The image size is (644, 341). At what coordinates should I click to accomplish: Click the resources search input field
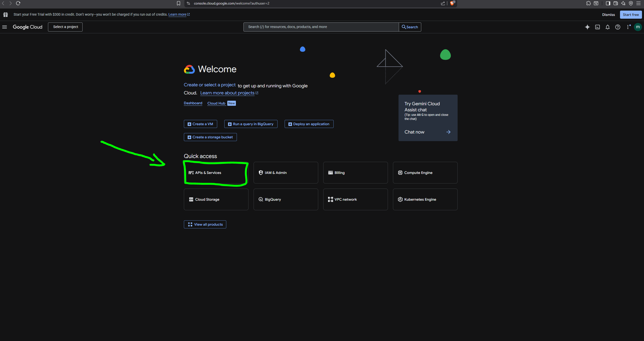click(x=320, y=27)
